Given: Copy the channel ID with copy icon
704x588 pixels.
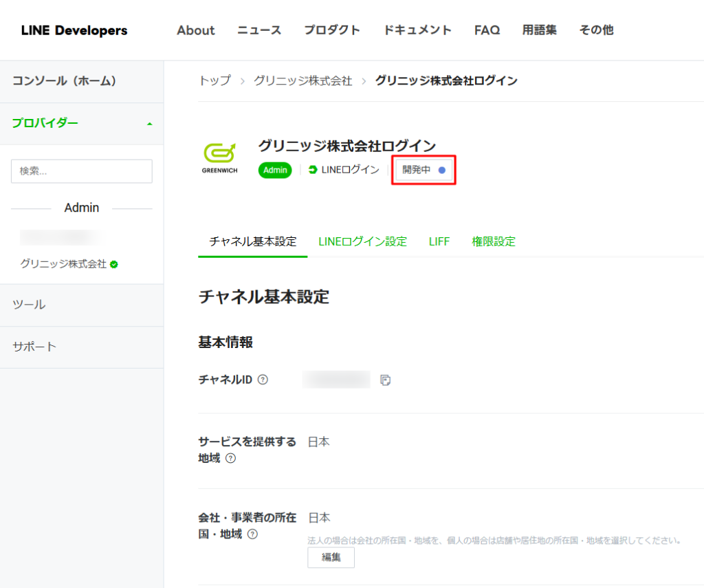Looking at the screenshot, I should click(x=385, y=380).
